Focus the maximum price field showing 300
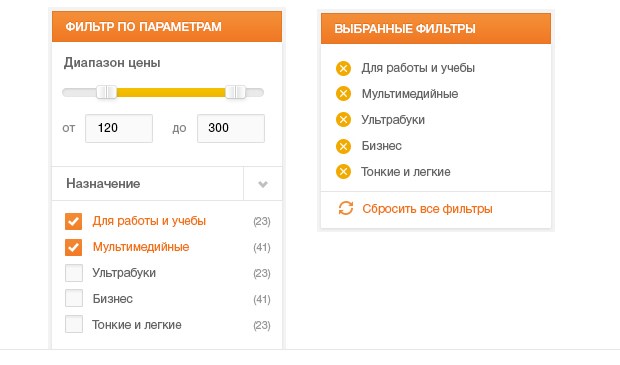 (x=231, y=128)
